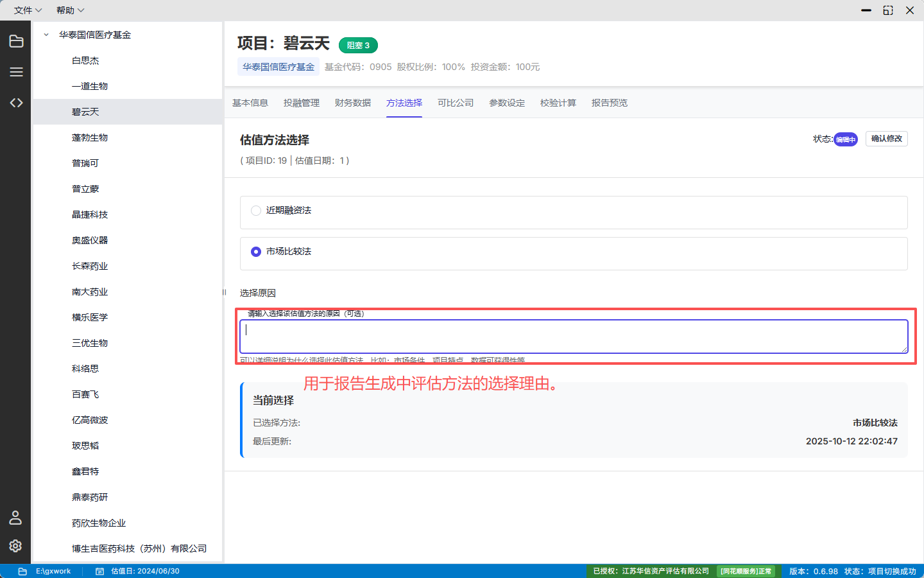Click the 状态：项目切换成功 status entry

[880, 571]
